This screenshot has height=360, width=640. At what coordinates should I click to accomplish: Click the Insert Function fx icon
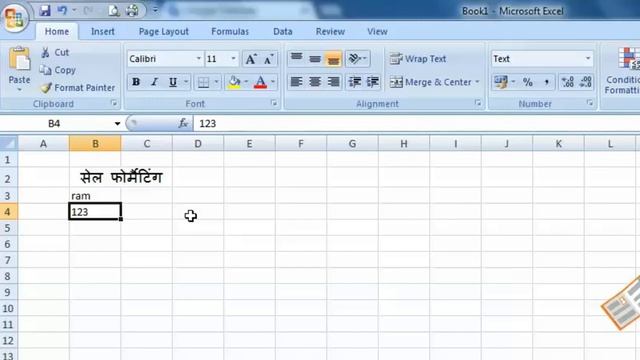tap(183, 123)
